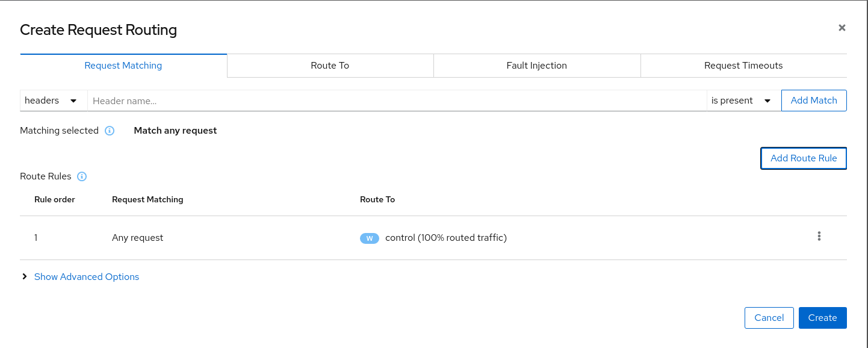Select the Any request cell in rule 1
The image size is (868, 348).
point(137,237)
